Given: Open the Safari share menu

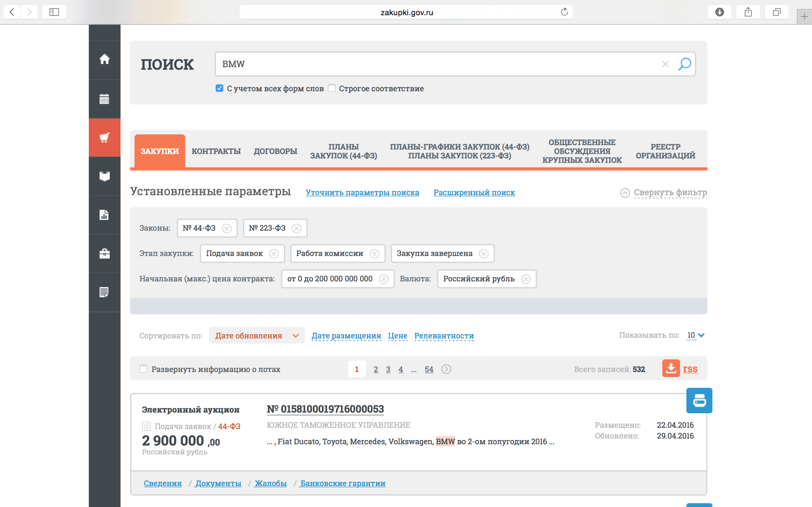Looking at the screenshot, I should click(x=748, y=12).
